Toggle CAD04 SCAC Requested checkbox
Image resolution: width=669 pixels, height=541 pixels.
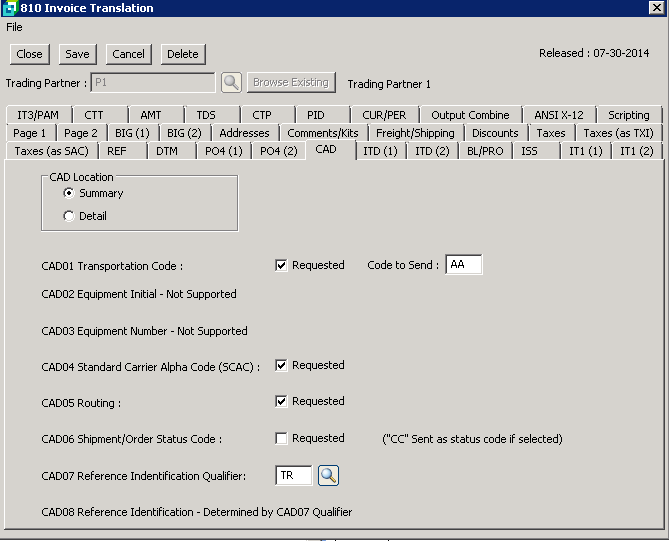pos(282,366)
